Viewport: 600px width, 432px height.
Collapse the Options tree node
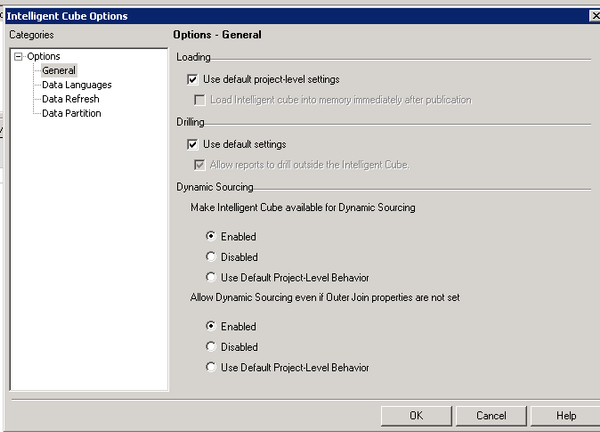pyautogui.click(x=18, y=57)
